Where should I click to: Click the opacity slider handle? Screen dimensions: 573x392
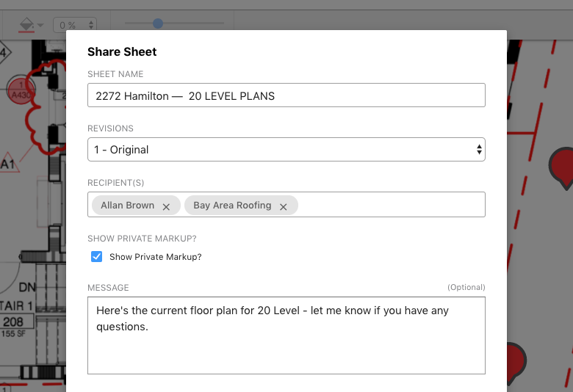[x=157, y=23]
